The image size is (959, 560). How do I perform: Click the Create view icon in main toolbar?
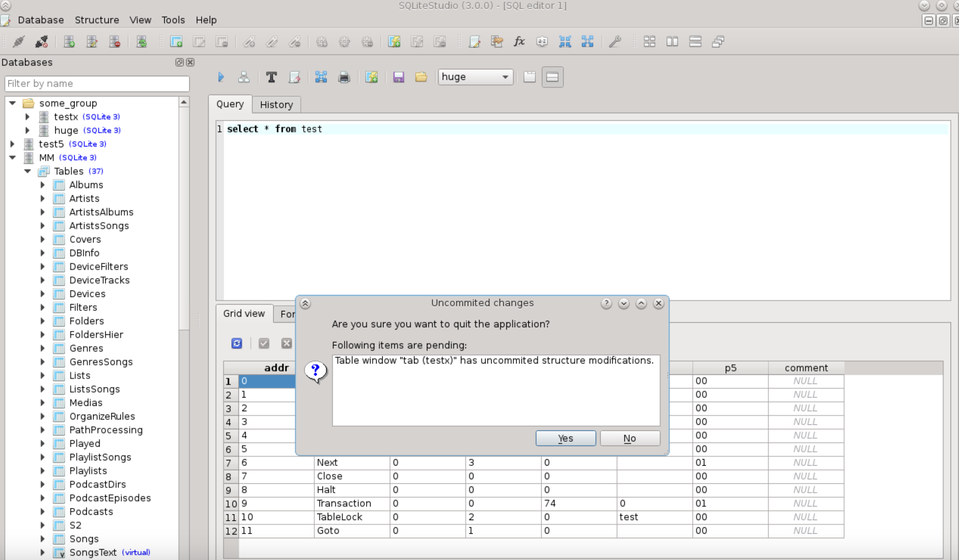pyautogui.click(x=394, y=42)
